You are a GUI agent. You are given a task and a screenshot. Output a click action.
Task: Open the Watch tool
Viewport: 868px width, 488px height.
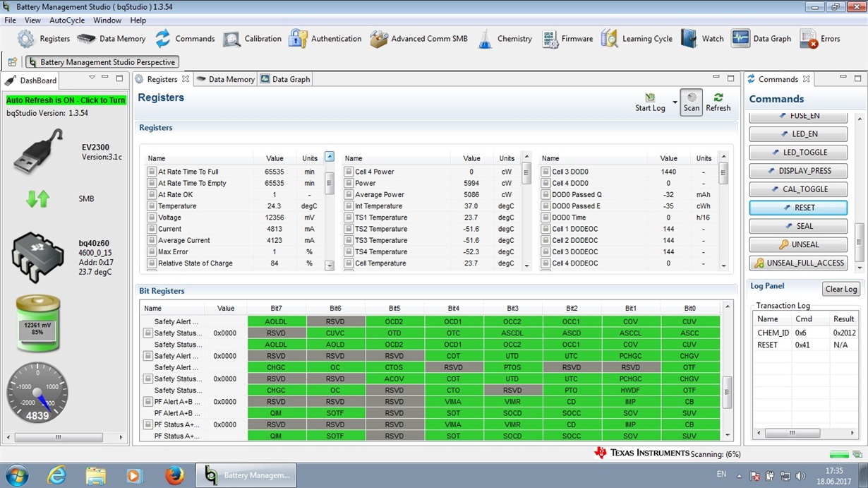pos(702,39)
